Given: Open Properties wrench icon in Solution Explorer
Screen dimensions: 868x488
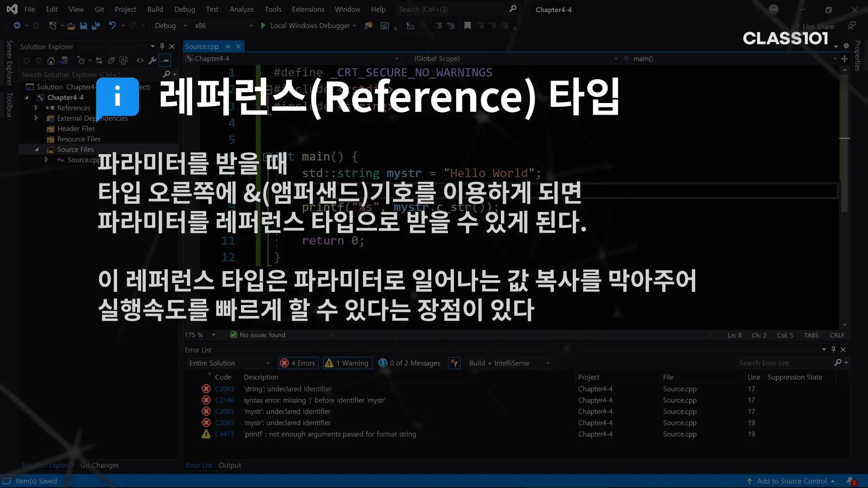Looking at the screenshot, I should click(152, 61).
